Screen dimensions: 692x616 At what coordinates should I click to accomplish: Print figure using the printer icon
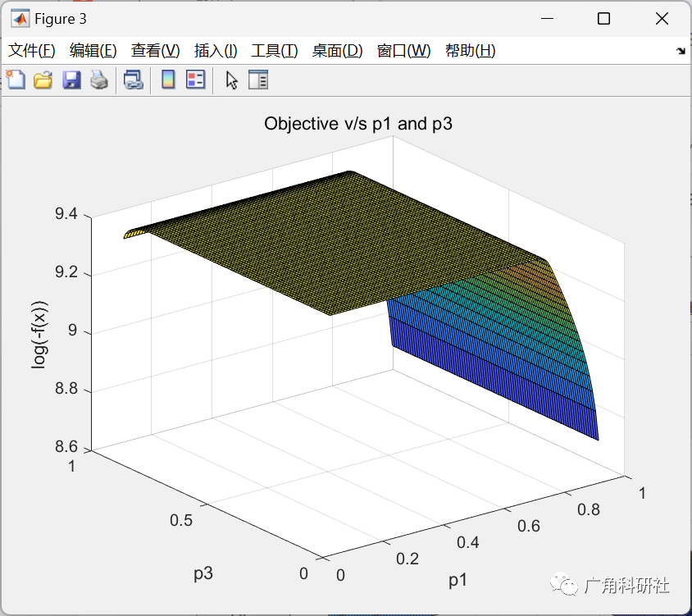[99, 80]
